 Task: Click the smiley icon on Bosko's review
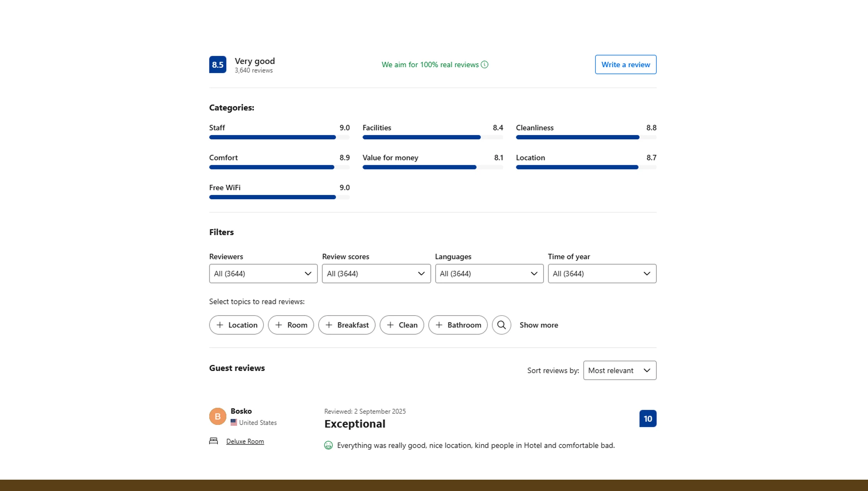click(x=328, y=445)
